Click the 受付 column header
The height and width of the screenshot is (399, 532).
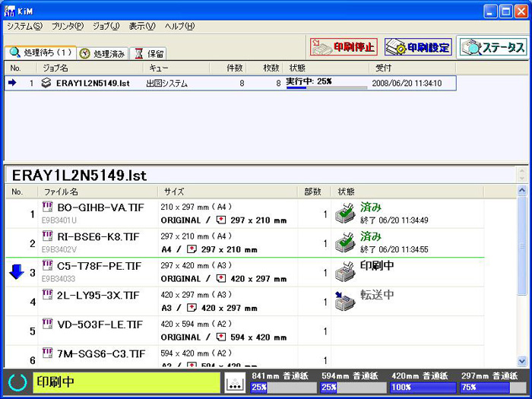click(412, 68)
